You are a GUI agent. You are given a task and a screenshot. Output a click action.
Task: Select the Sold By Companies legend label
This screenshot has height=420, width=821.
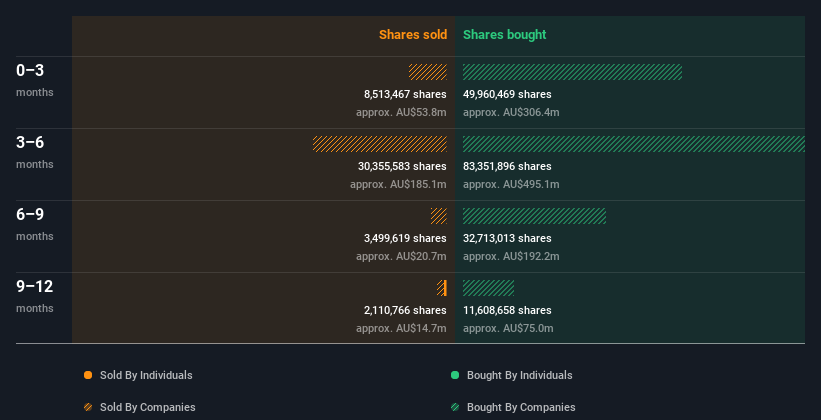[148, 407]
